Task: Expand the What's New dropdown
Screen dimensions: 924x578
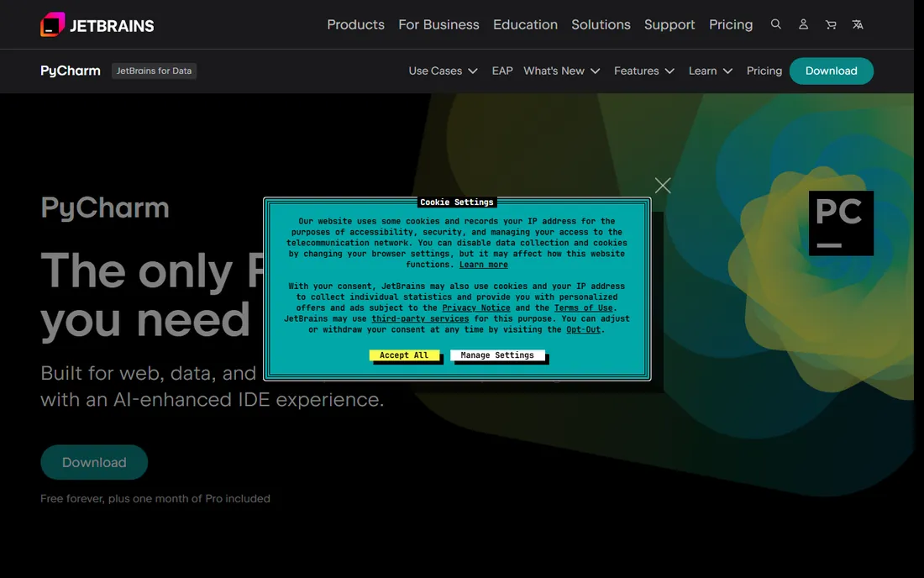Action: (562, 71)
